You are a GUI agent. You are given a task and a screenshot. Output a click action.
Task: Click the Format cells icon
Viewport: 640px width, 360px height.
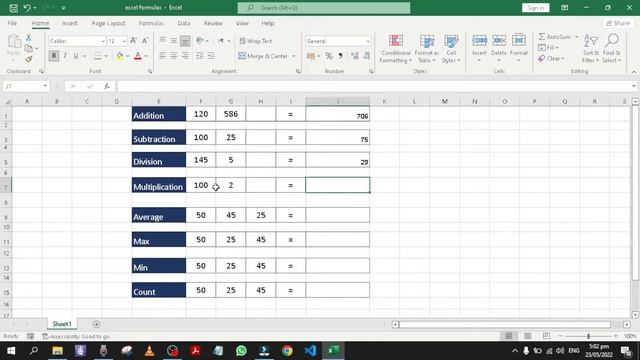point(519,40)
